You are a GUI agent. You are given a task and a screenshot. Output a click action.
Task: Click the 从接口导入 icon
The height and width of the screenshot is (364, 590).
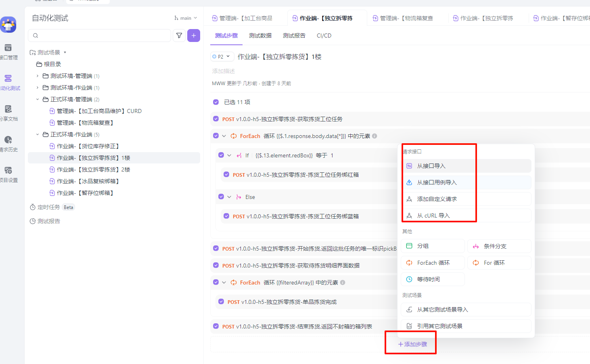(x=409, y=166)
